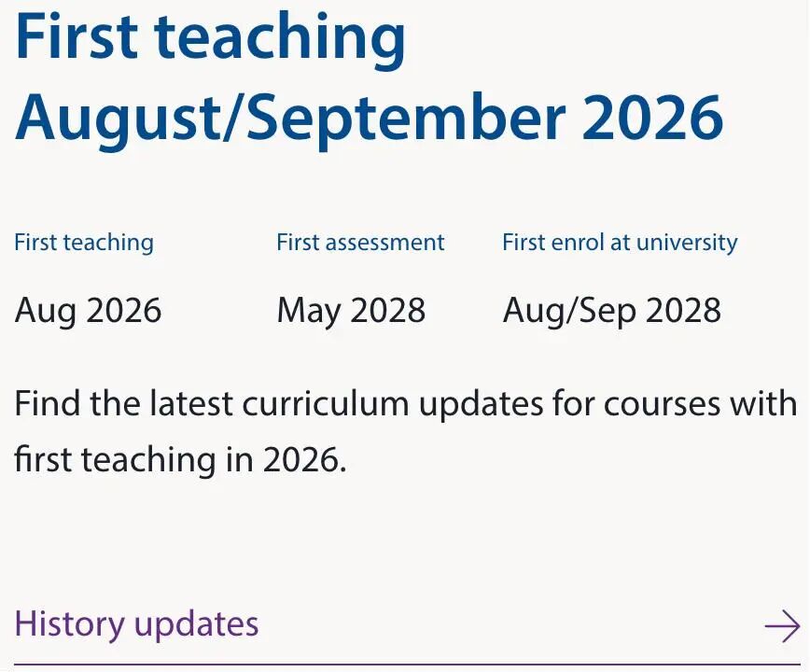Click the small "First teaching" column label
The height and width of the screenshot is (672, 810).
click(84, 243)
